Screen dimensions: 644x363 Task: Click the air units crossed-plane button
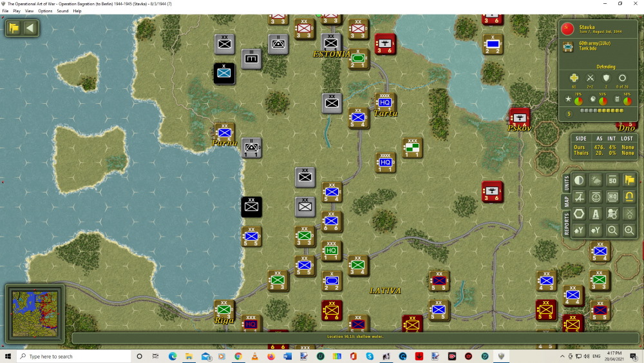579,197
